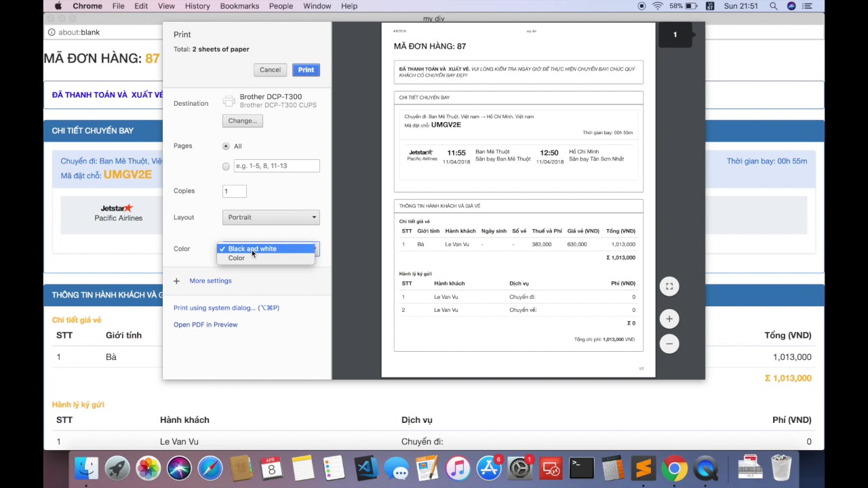868x488 pixels.
Task: Open Remote Desktop app in dock
Action: (551, 468)
